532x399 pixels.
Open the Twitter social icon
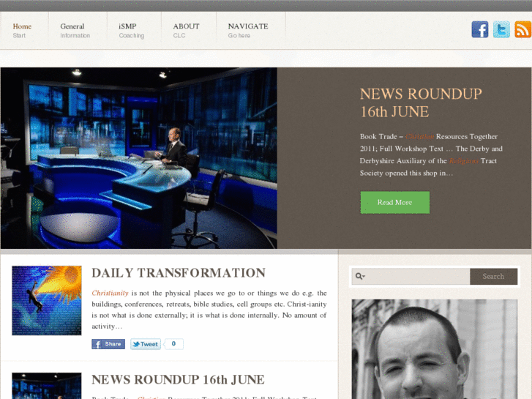point(501,29)
